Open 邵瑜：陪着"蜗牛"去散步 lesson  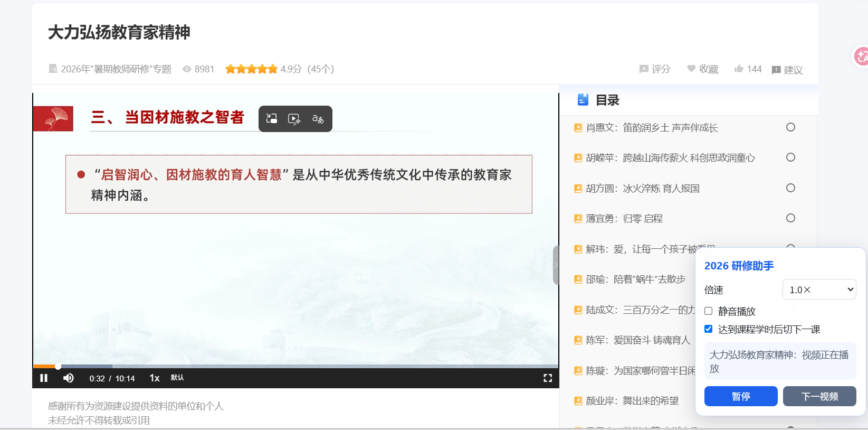[x=635, y=279]
